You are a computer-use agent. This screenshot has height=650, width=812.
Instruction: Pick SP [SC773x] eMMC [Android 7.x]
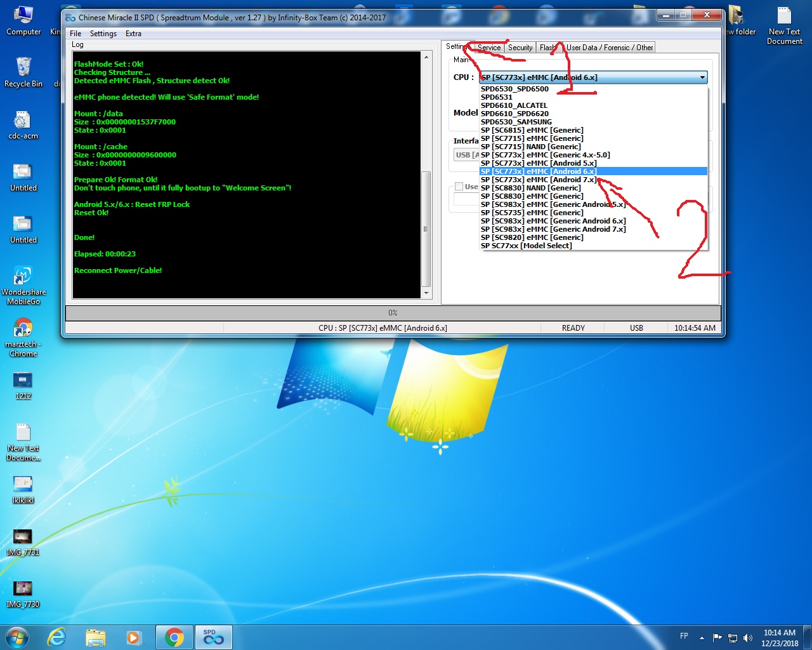pos(593,180)
